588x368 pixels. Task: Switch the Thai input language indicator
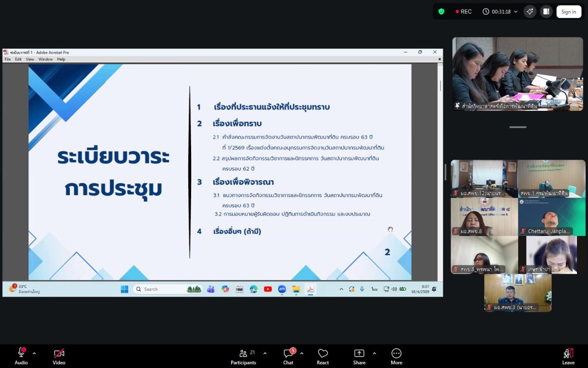click(x=374, y=289)
